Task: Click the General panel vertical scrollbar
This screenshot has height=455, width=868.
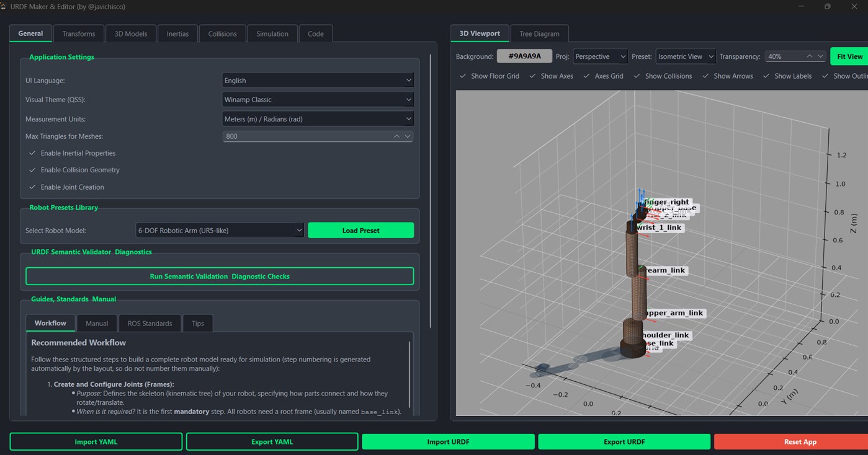Action: [431, 191]
